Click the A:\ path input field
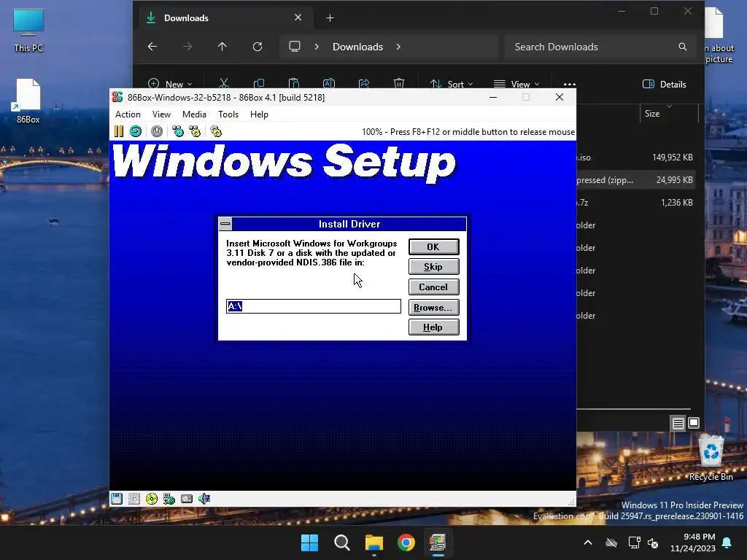The width and height of the screenshot is (747, 560). 314,306
